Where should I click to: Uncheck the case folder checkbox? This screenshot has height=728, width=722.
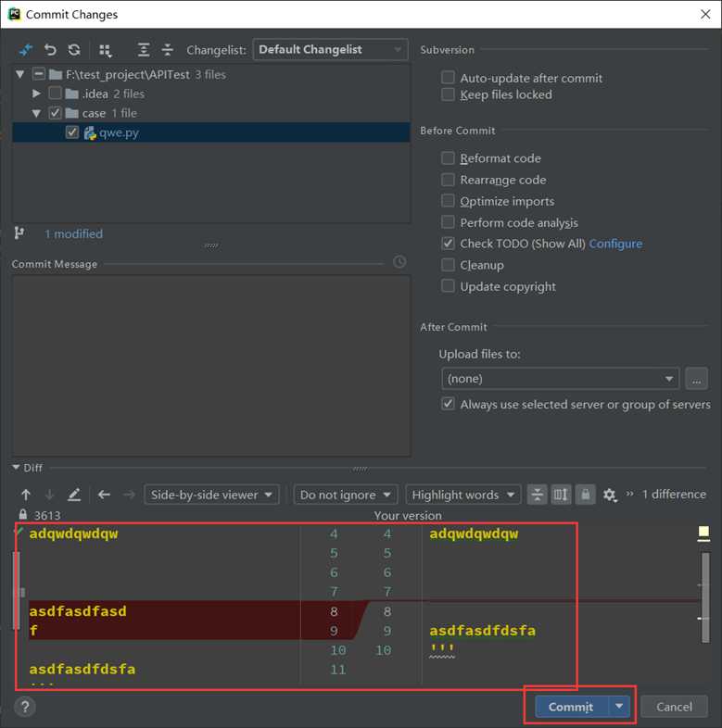pos(55,113)
